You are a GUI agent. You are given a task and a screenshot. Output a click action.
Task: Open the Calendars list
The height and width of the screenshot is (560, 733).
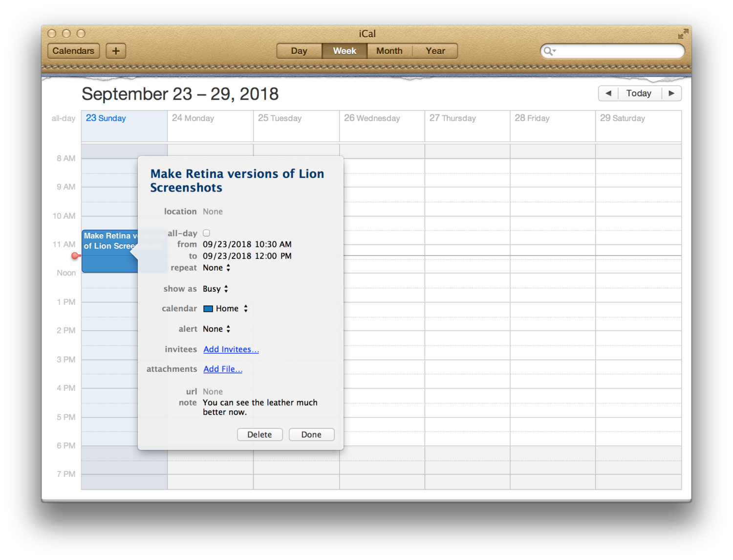pyautogui.click(x=73, y=51)
